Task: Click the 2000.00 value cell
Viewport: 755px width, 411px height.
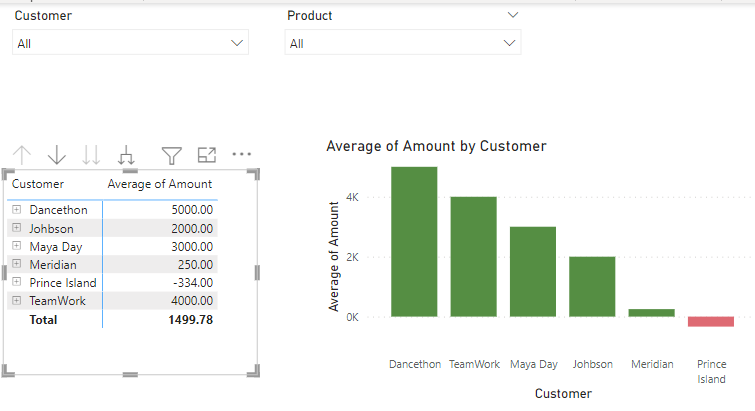Action: click(x=192, y=229)
